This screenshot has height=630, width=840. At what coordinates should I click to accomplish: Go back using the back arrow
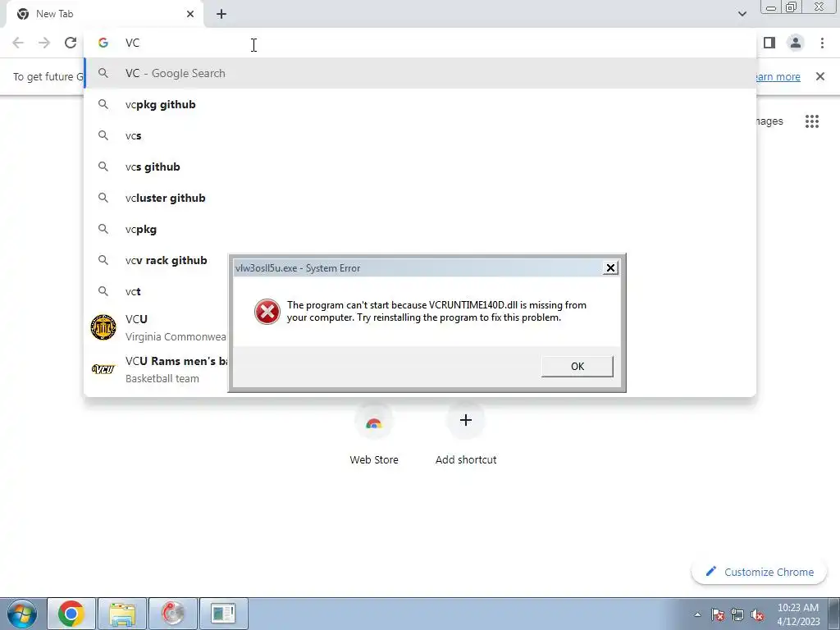pos(18,43)
